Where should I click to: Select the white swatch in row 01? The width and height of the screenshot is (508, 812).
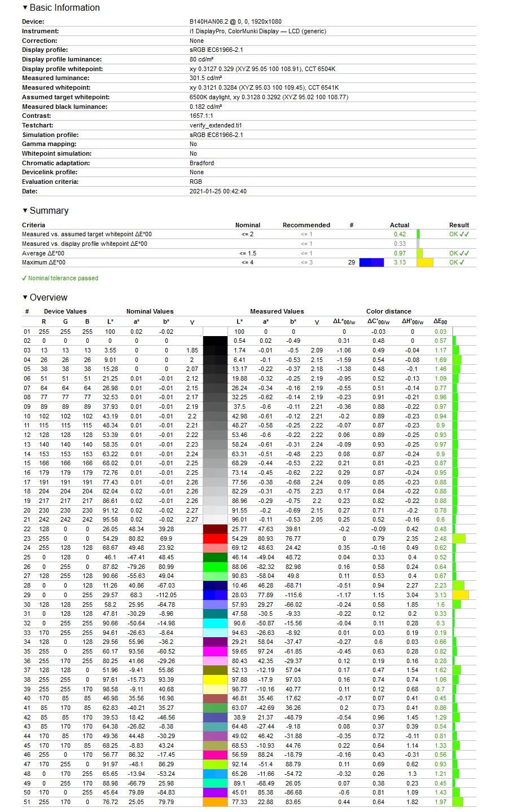215,332
